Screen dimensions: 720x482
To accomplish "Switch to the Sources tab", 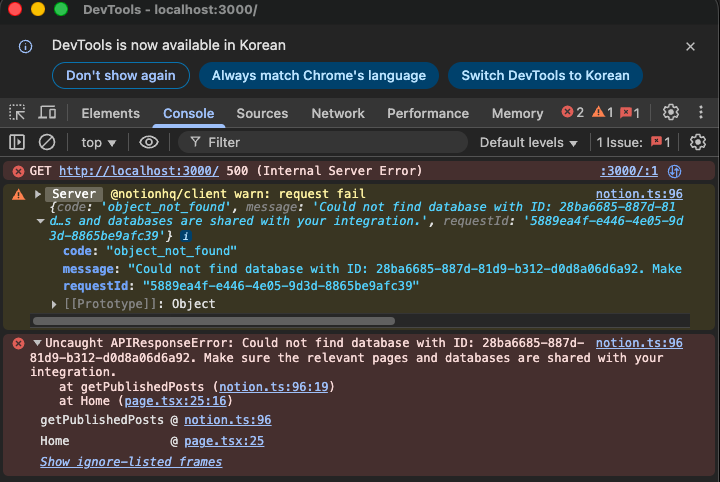I will coord(262,113).
